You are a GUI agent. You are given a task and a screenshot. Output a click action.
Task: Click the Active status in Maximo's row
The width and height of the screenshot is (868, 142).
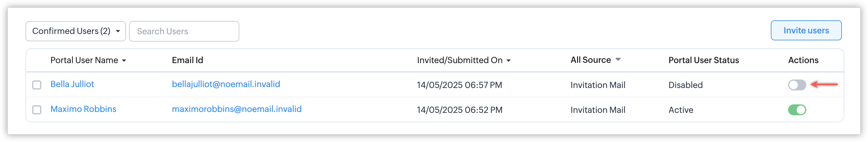pyautogui.click(x=681, y=110)
